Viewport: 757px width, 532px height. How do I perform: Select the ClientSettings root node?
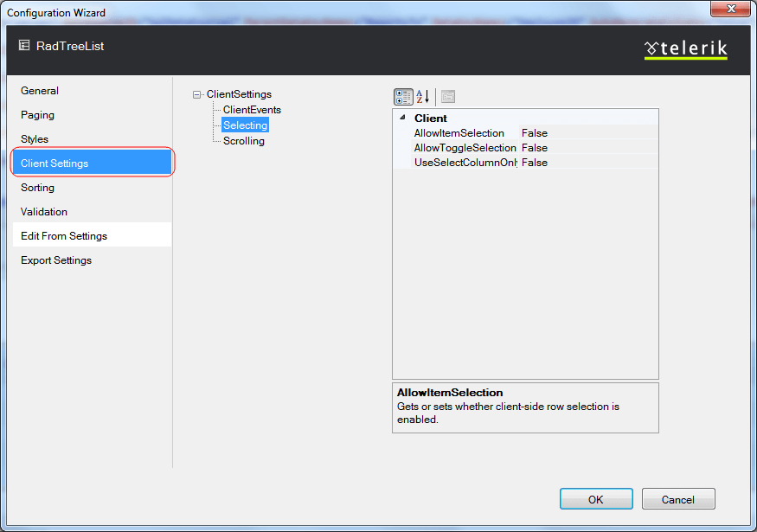(x=239, y=94)
